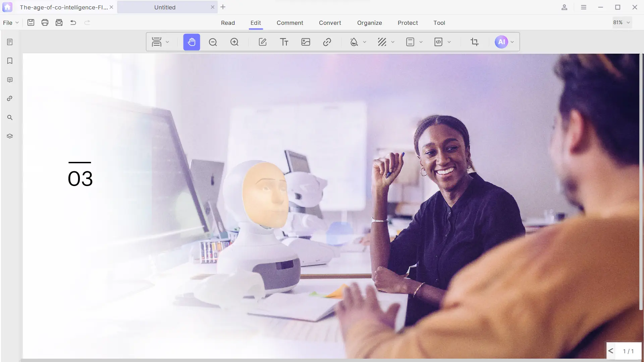The height and width of the screenshot is (362, 644).
Task: Switch to the Organize tab
Action: [x=369, y=23]
